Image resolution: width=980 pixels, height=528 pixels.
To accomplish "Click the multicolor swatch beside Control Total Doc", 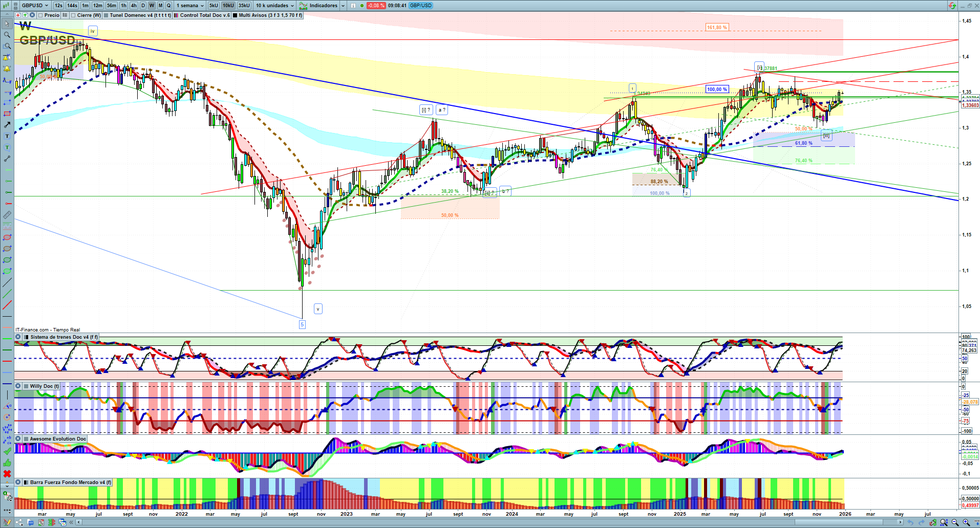I will pos(176,15).
